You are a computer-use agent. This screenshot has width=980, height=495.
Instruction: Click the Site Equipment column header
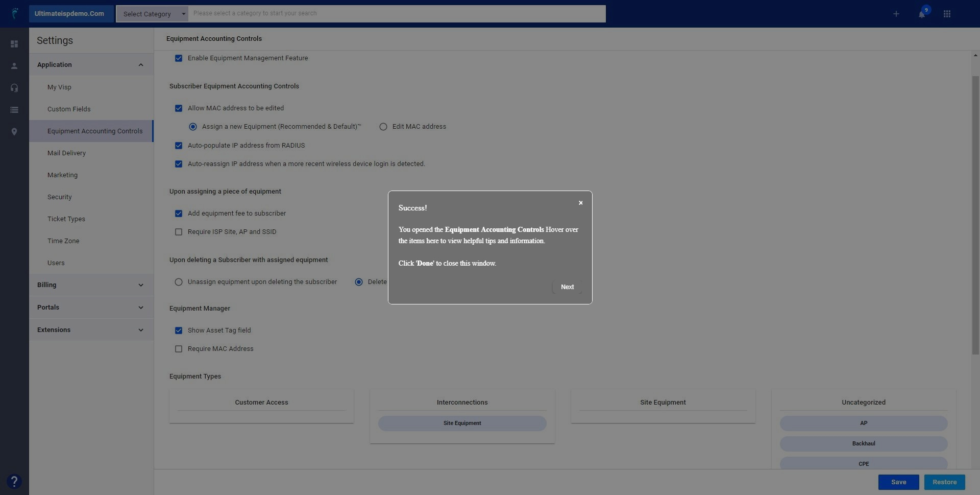[x=663, y=403]
